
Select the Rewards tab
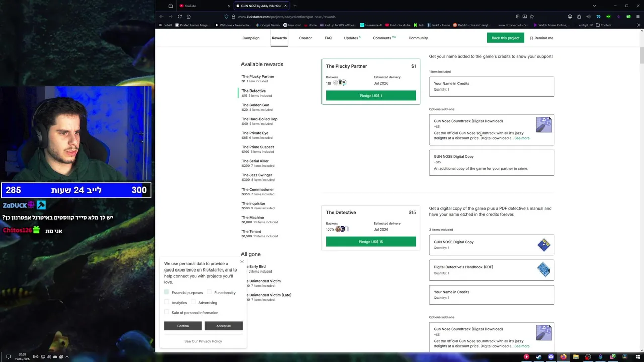click(279, 38)
